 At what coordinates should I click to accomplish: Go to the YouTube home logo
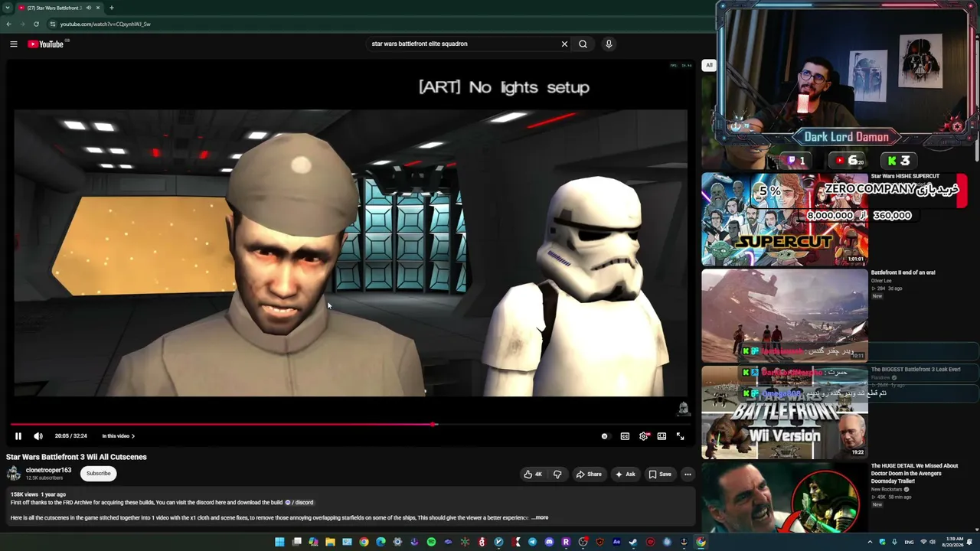tap(46, 44)
